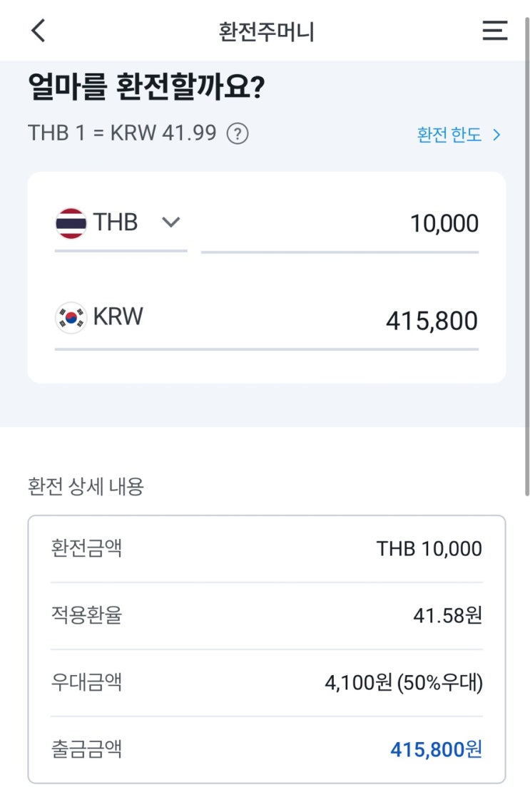Tap the 환전주머니 page title
This screenshot has width=530, height=812.
click(266, 31)
